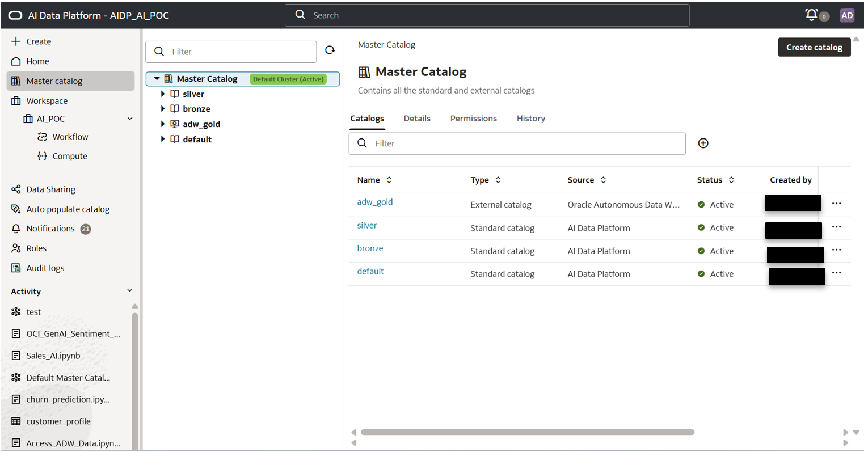The height and width of the screenshot is (452, 868).
Task: Open Data Sharing from sidebar
Action: pyautogui.click(x=50, y=189)
